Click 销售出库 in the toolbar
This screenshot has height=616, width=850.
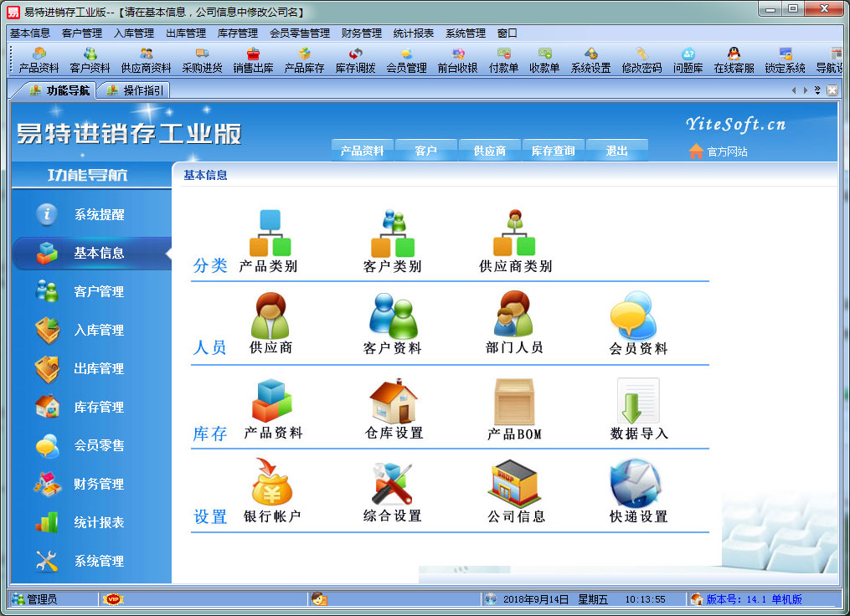coord(253,60)
